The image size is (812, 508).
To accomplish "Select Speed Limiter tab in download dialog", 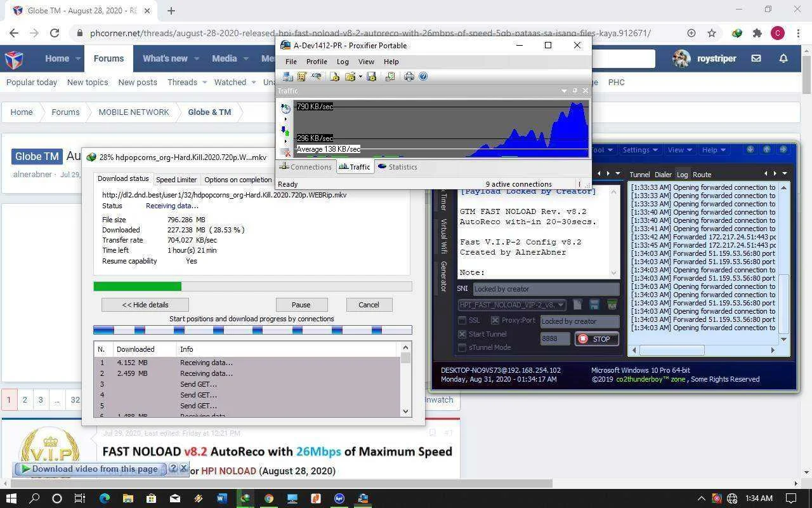I will click(x=176, y=180).
